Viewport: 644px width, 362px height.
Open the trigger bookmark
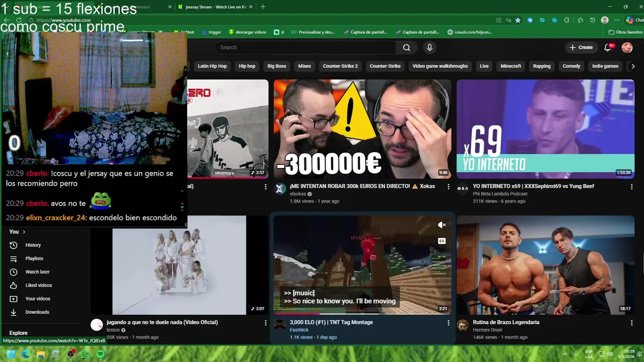(x=211, y=32)
